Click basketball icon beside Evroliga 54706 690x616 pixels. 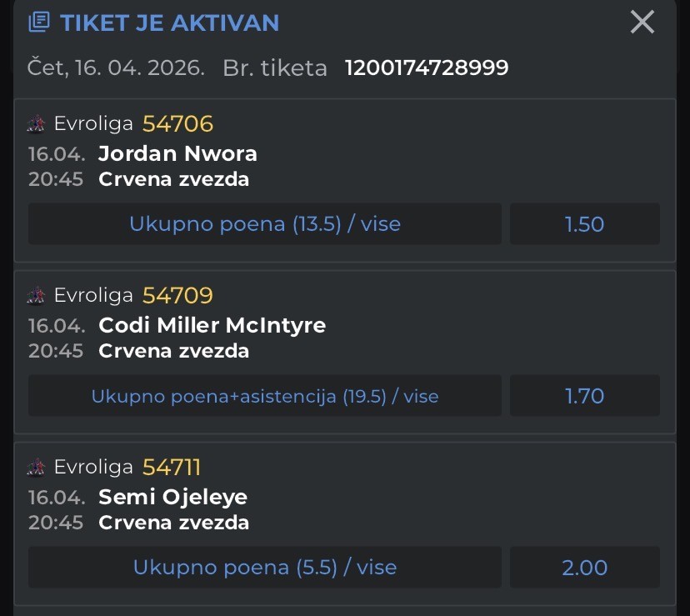(37, 124)
